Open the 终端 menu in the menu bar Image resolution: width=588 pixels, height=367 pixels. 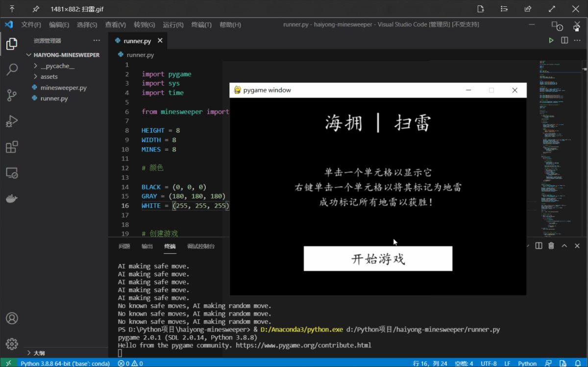[201, 24]
